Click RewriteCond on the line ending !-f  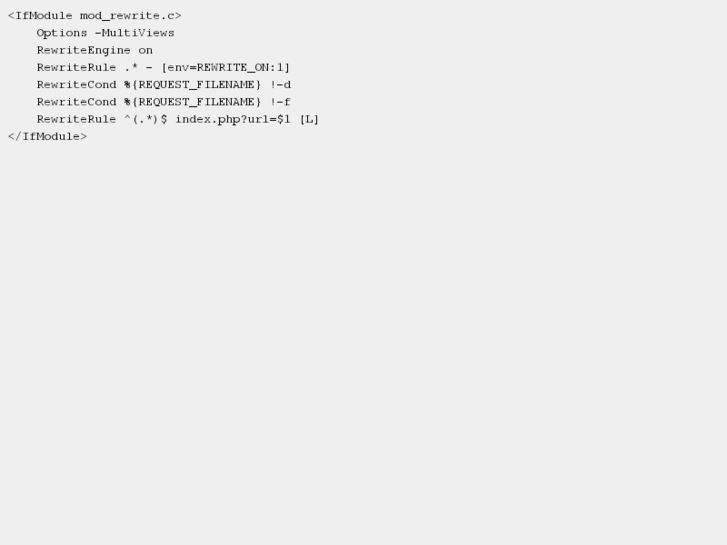tap(77, 102)
